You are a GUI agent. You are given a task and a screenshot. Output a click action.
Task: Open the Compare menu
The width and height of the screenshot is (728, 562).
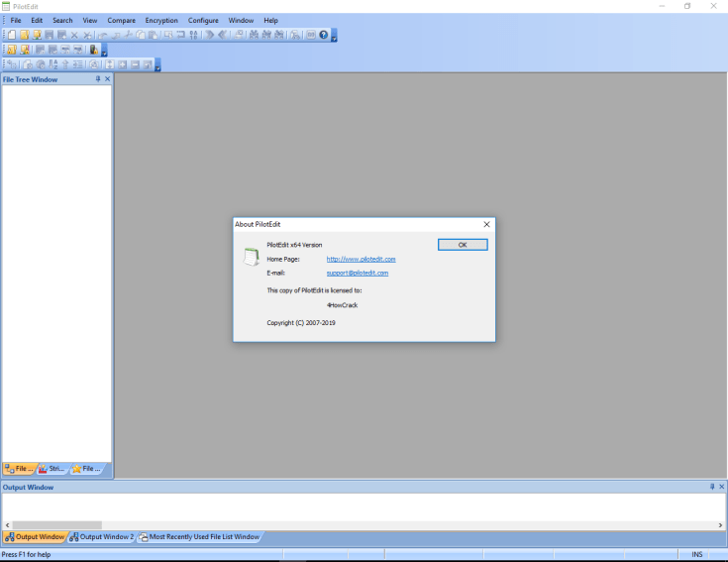point(121,21)
